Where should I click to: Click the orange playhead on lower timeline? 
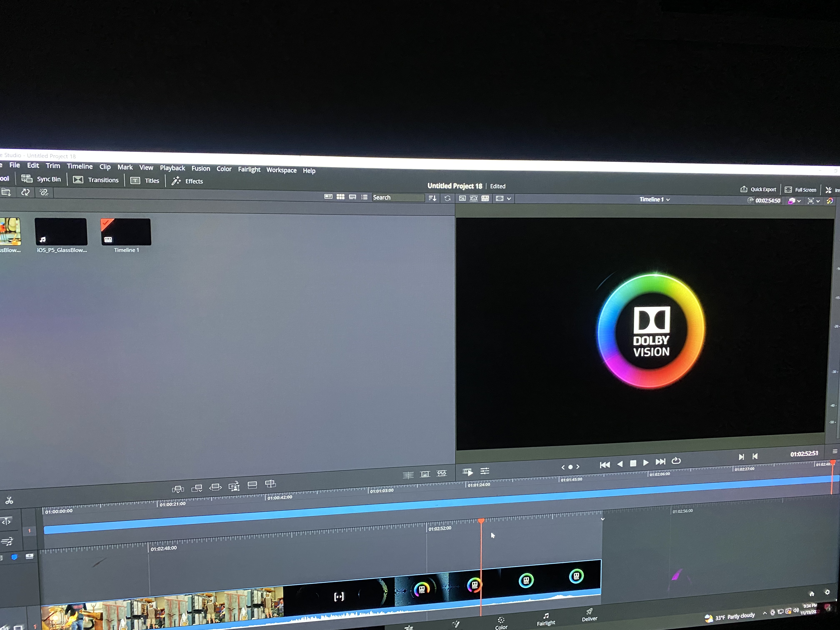click(x=481, y=521)
